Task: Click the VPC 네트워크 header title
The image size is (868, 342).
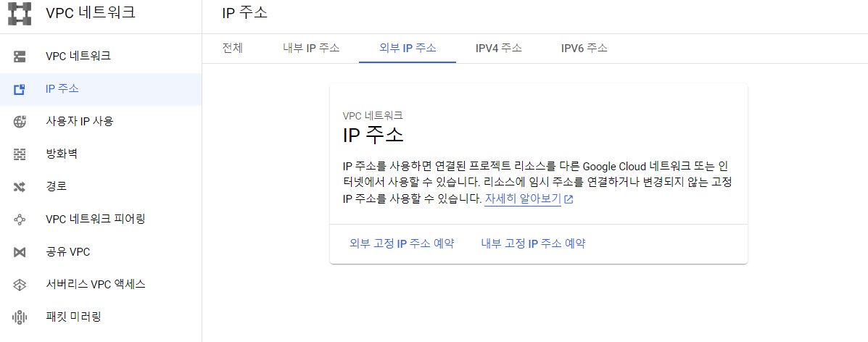Action: [x=90, y=13]
